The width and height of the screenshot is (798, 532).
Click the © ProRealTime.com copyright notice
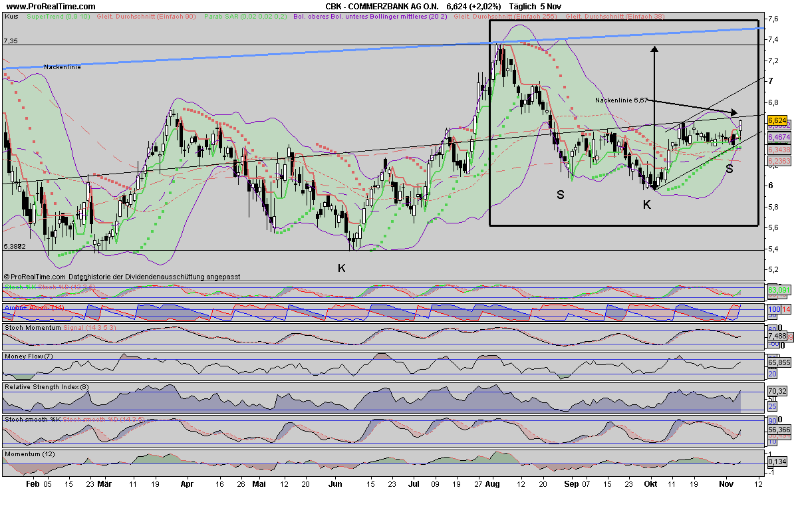coord(35,276)
